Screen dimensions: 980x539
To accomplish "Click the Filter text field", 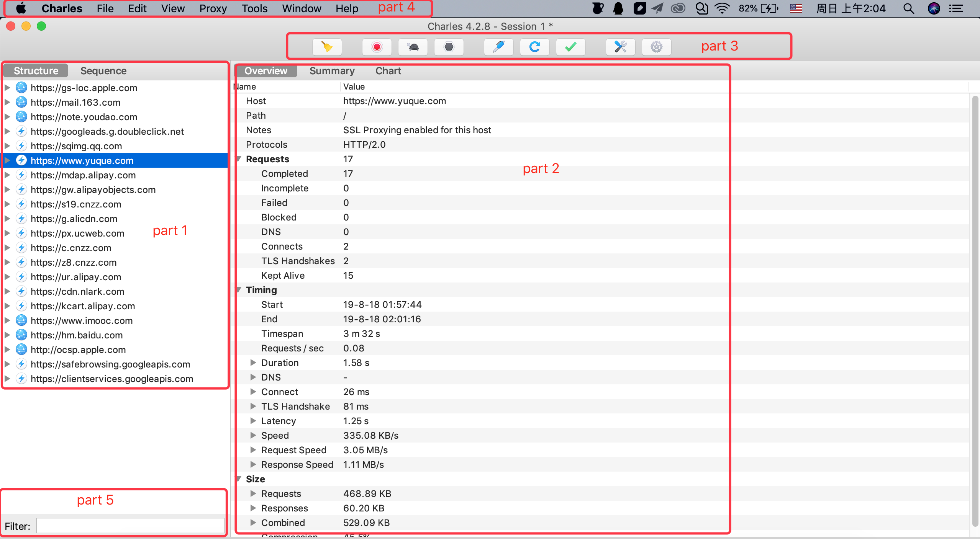I will (x=130, y=526).
